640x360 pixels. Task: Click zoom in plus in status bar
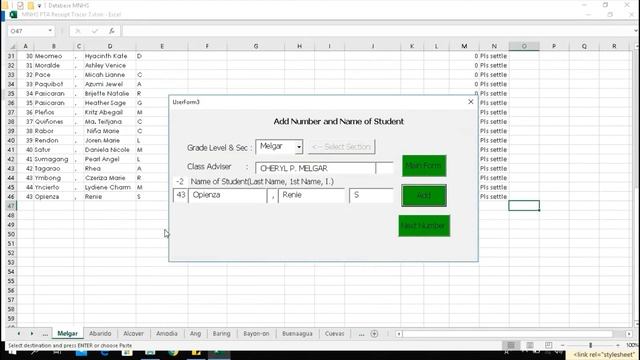618,345
